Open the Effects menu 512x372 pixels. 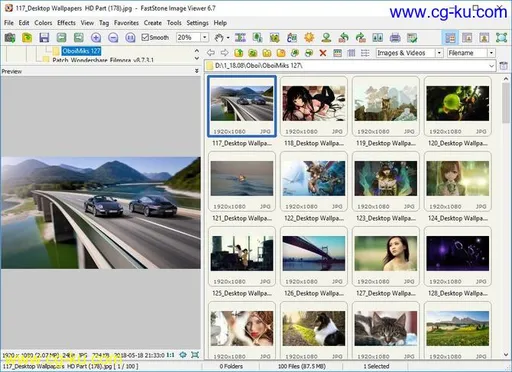[x=66, y=23]
